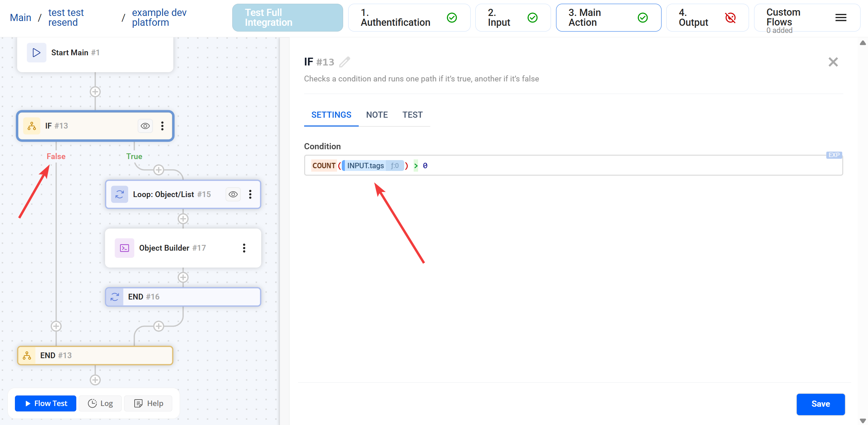This screenshot has width=868, height=425.
Task: Start a Flow Test
Action: pos(45,403)
